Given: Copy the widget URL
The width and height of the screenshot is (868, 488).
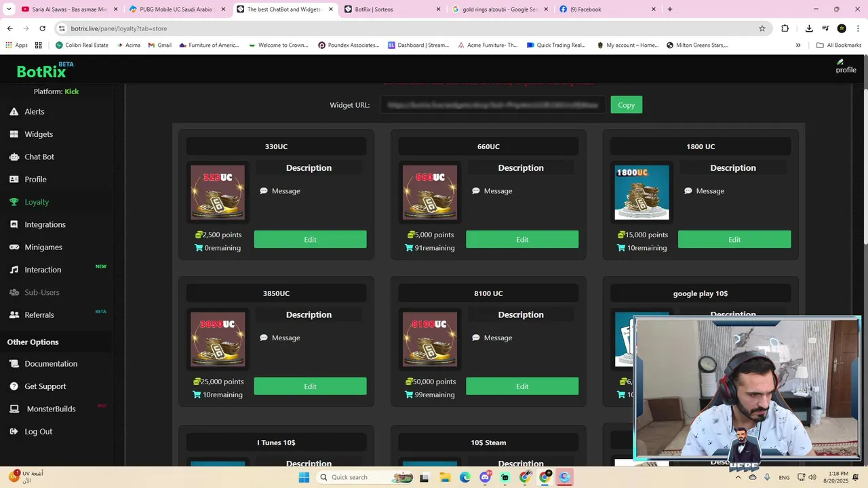Looking at the screenshot, I should point(626,105).
